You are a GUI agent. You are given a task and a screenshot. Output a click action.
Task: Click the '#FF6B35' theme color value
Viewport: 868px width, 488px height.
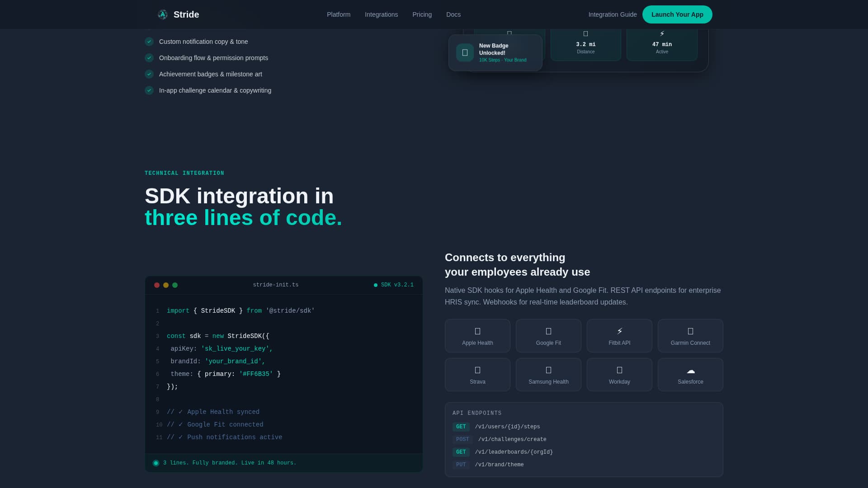click(256, 374)
